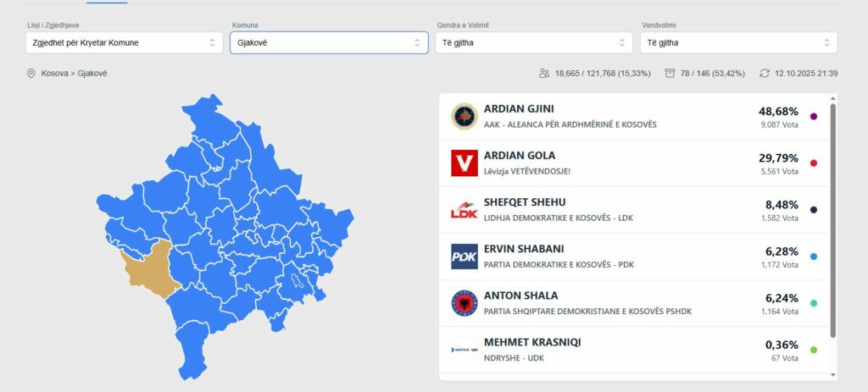
Task: Click the Kosova breadcrumb link
Action: coord(55,74)
